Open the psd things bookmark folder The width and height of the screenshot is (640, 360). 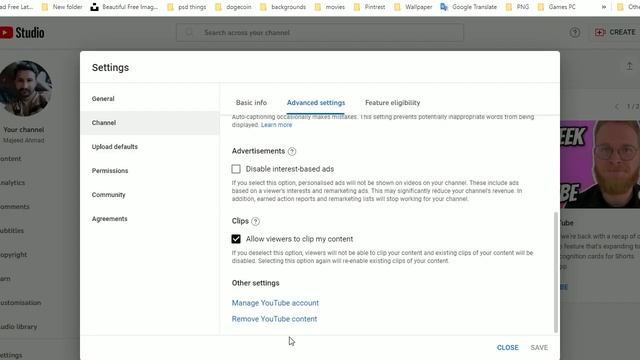pos(187,7)
